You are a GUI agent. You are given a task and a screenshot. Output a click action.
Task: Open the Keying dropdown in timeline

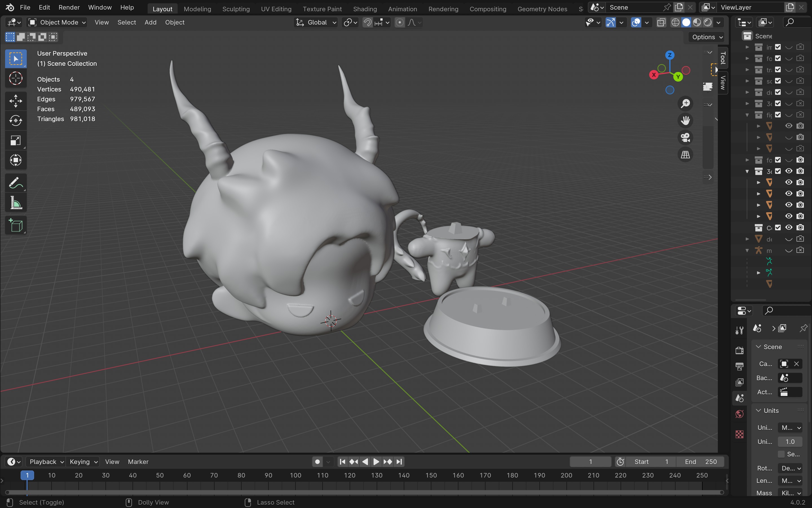pyautogui.click(x=83, y=462)
